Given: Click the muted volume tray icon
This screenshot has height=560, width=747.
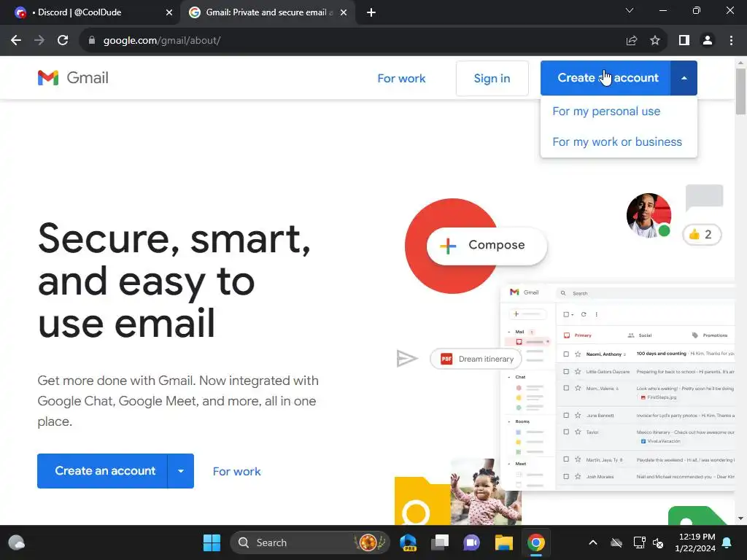Looking at the screenshot, I should click(658, 542).
